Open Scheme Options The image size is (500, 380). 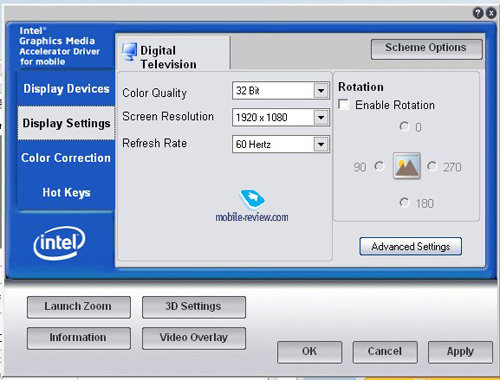426,49
